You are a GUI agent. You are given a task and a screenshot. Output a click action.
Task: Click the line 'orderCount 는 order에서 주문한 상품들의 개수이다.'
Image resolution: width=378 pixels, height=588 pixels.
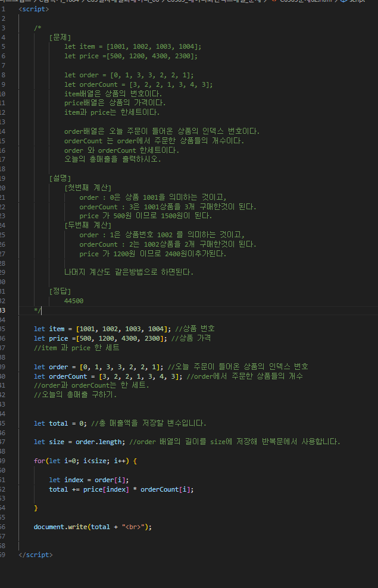(154, 141)
